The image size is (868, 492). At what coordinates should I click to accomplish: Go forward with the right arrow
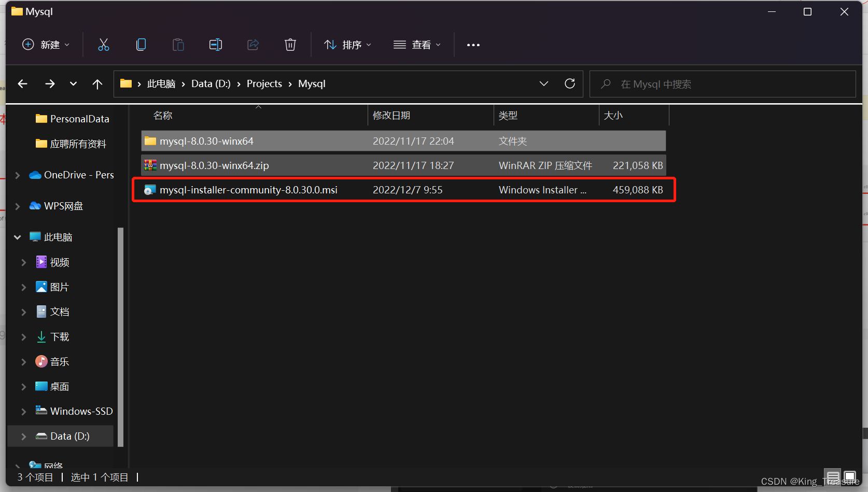[x=50, y=84]
